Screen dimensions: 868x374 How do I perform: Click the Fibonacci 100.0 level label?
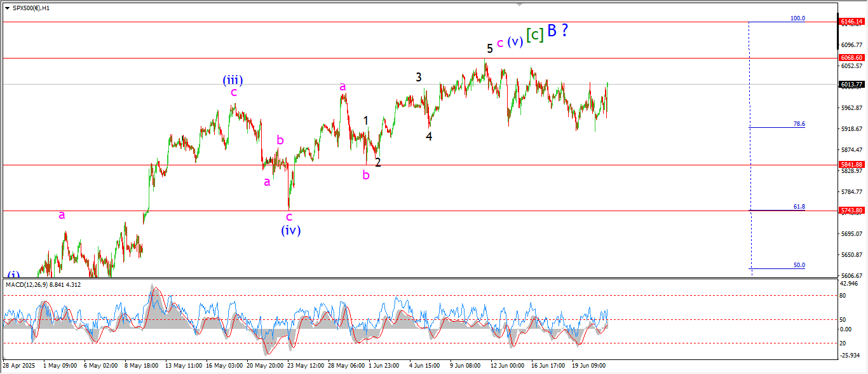(797, 18)
